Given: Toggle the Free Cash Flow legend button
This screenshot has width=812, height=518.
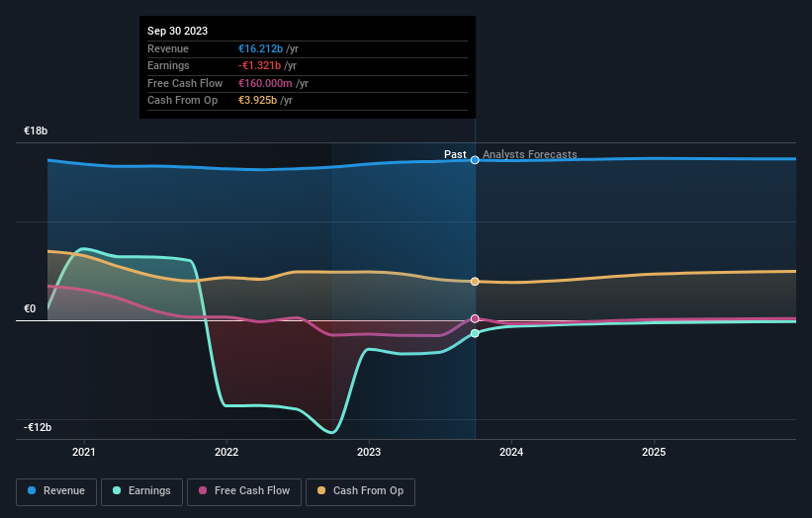Looking at the screenshot, I should 244,491.
